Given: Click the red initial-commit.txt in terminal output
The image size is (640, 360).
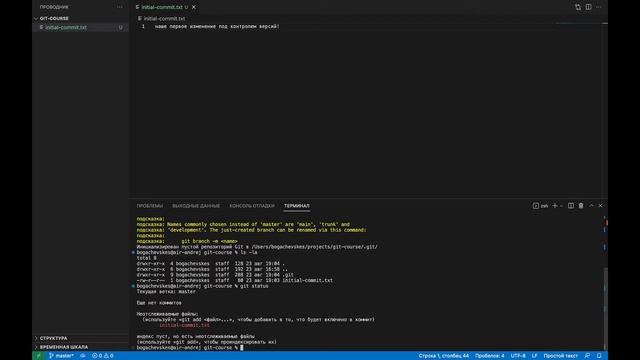Looking at the screenshot, I should click(x=184, y=325).
